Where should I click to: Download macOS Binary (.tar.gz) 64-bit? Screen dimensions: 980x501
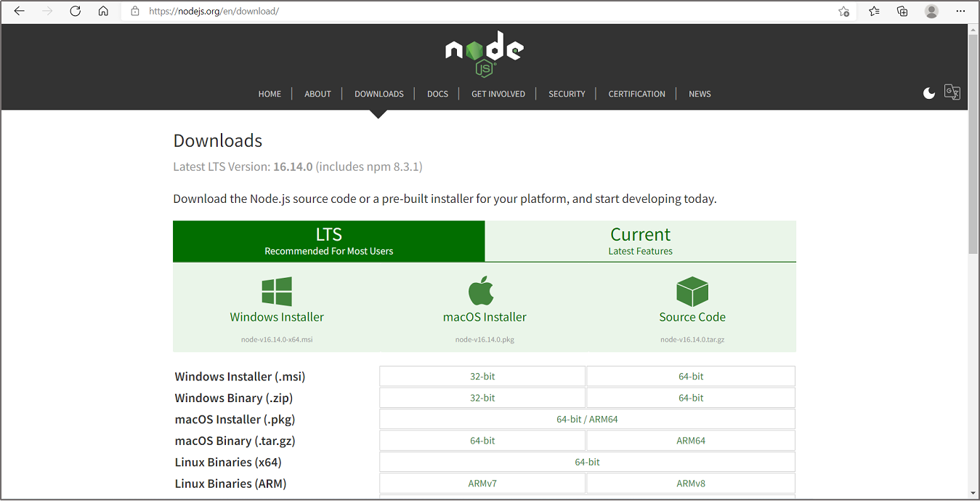[x=482, y=441]
